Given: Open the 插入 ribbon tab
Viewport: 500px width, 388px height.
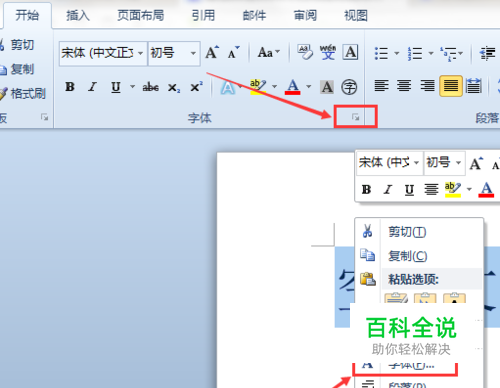Looking at the screenshot, I should [x=78, y=15].
